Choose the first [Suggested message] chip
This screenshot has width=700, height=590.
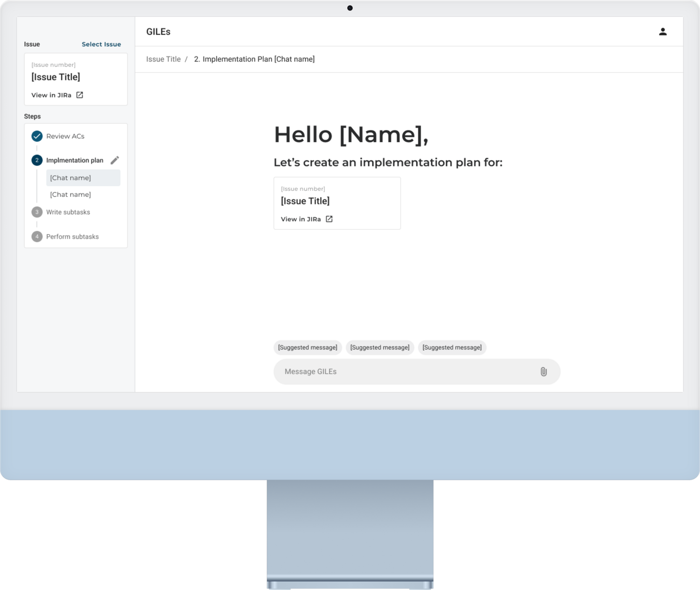(x=308, y=347)
